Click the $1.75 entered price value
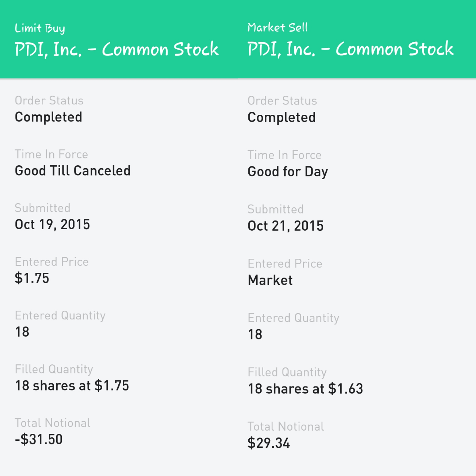Image resolution: width=476 pixels, height=476 pixels. point(32,278)
